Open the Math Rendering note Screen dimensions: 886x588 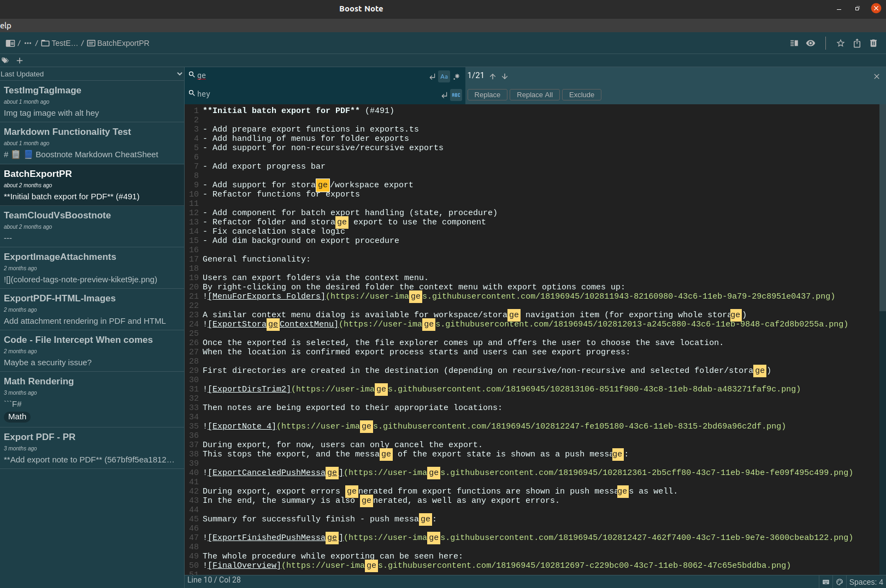pyautogui.click(x=92, y=399)
